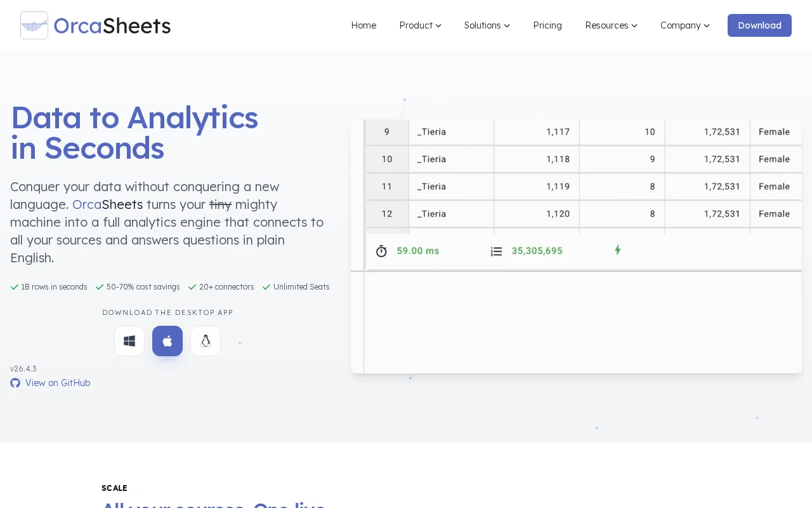Viewport: 812px width, 508px height.
Task: Click the SCALE section label
Action: (x=114, y=488)
